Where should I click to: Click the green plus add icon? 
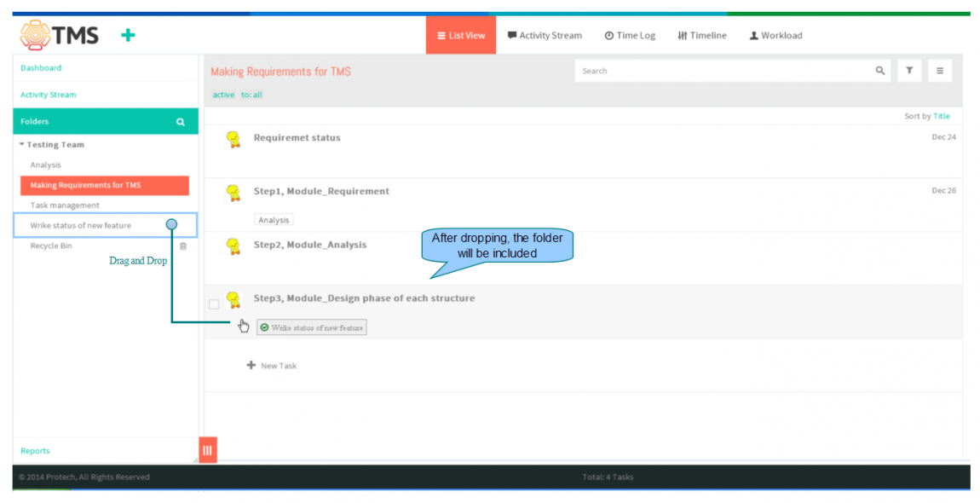[128, 35]
